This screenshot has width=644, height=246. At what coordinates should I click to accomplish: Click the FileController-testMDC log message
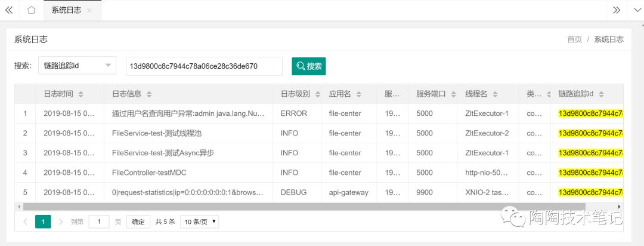149,173
